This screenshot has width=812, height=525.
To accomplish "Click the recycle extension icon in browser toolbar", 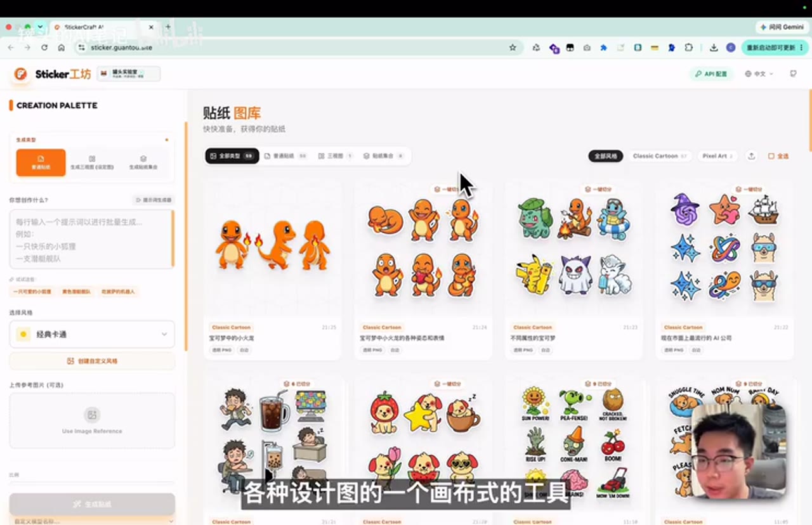I will point(536,48).
